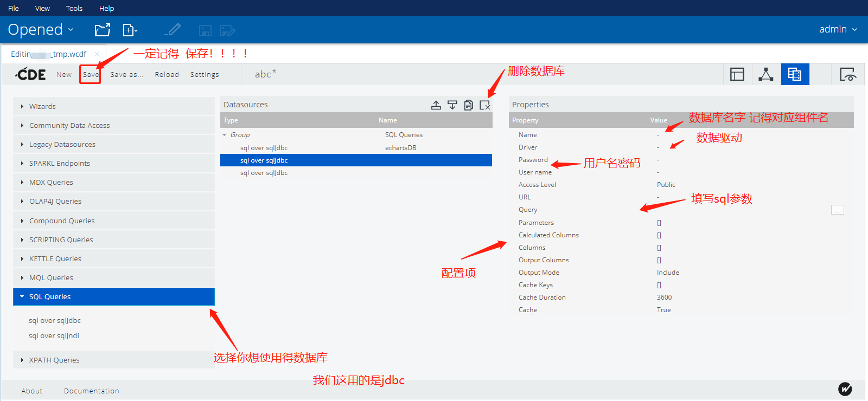The image size is (868, 401).
Task: Open the Opened perspective dropdown
Action: tap(41, 29)
